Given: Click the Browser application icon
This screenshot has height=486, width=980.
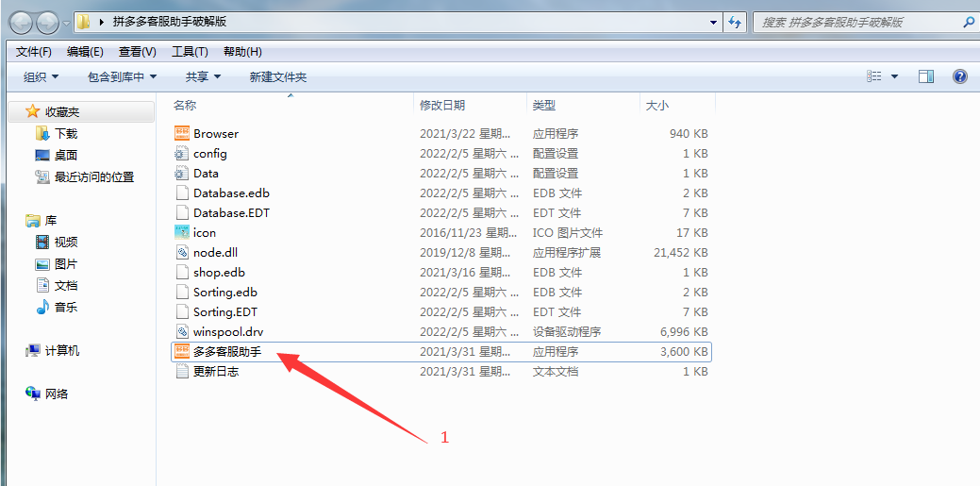Looking at the screenshot, I should coord(182,134).
